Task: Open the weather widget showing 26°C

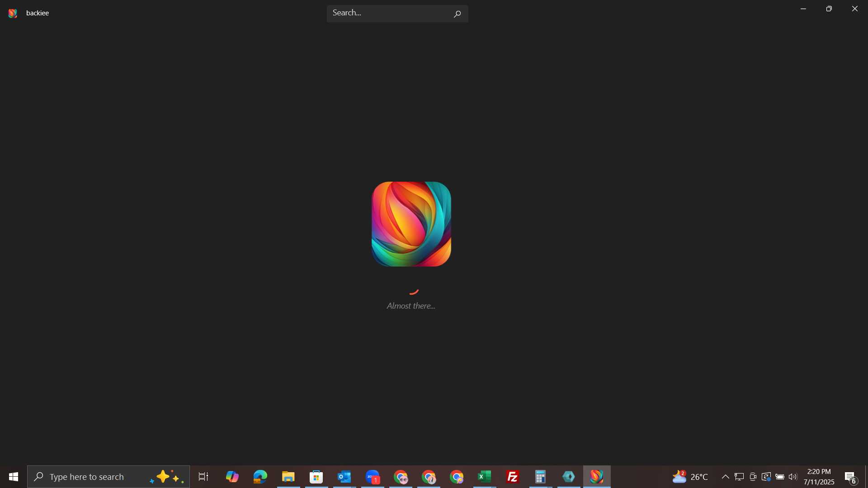Action: 690,477
